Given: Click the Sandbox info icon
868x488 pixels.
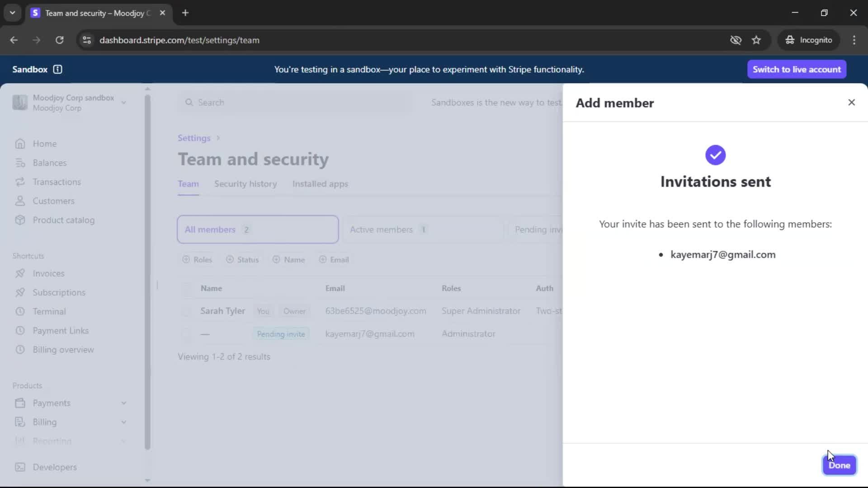Looking at the screenshot, I should coord(57,69).
